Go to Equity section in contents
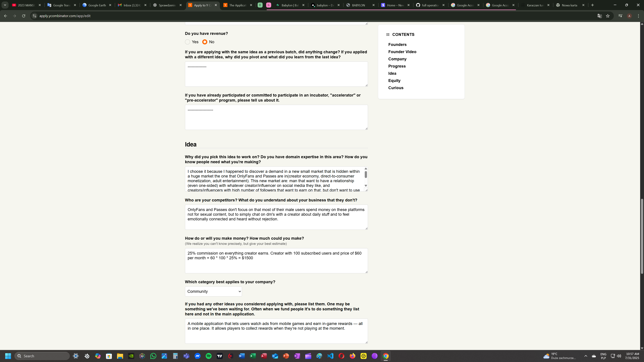This screenshot has width=644, height=362. coord(394,80)
